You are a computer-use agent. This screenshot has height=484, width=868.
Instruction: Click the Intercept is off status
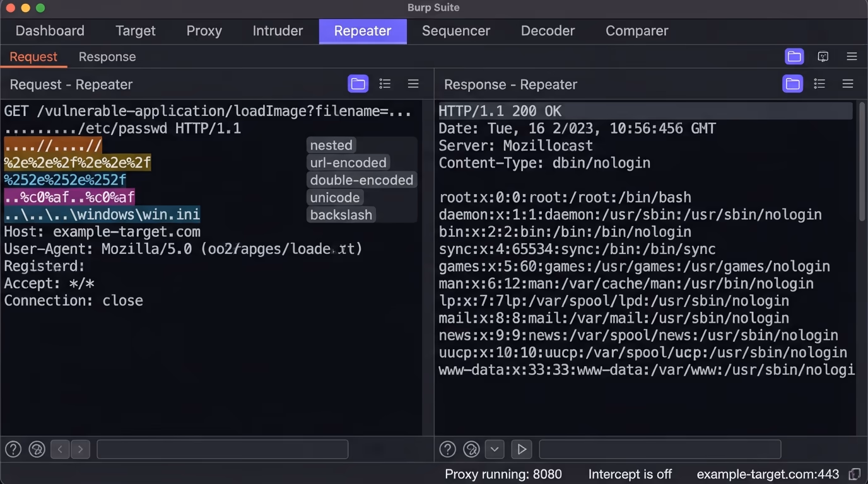630,474
